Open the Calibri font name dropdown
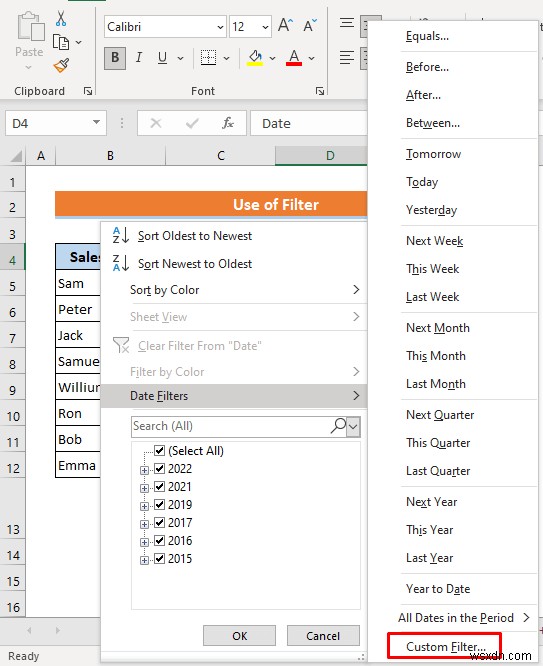 pyautogui.click(x=221, y=27)
